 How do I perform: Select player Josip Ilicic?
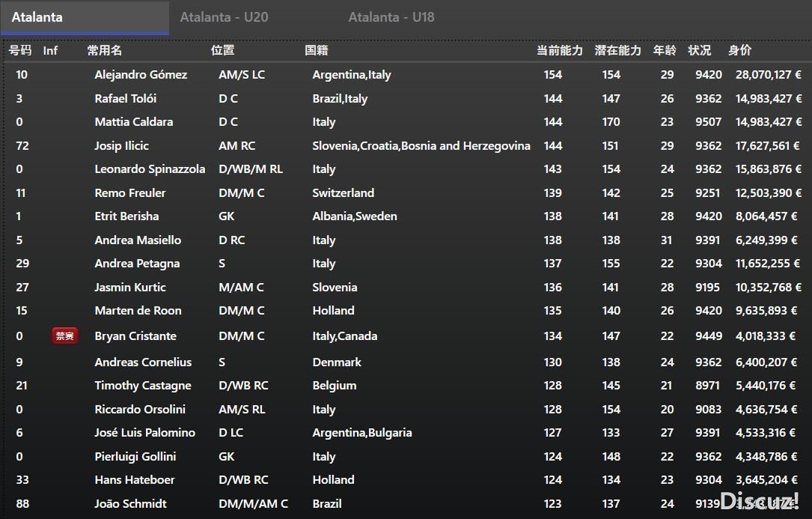(x=122, y=146)
